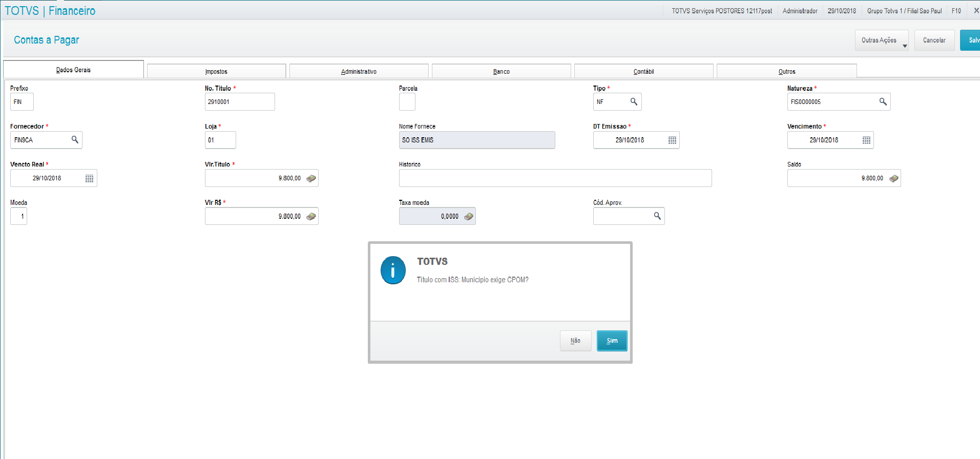Save the record with Salvar button
980x459 pixels.
point(971,40)
